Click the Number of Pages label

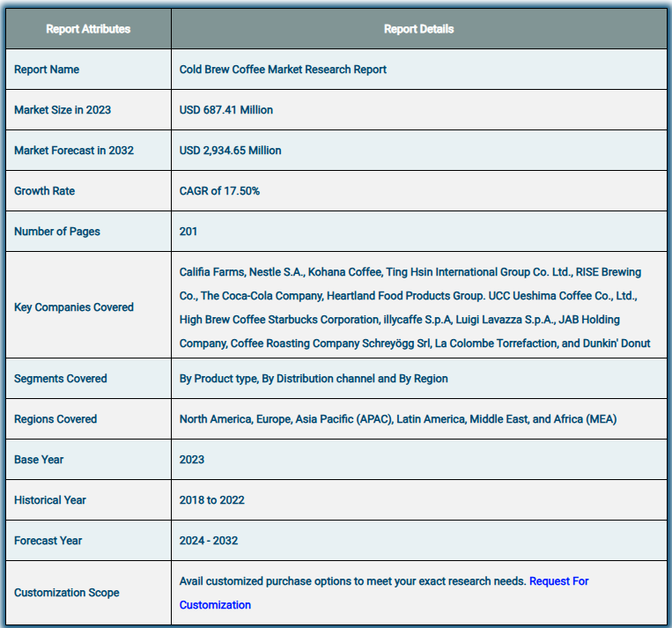(57, 232)
